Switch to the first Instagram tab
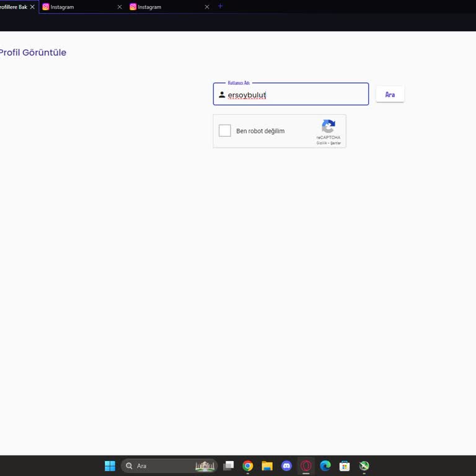Viewport: 476px width, 476px height. tap(82, 7)
